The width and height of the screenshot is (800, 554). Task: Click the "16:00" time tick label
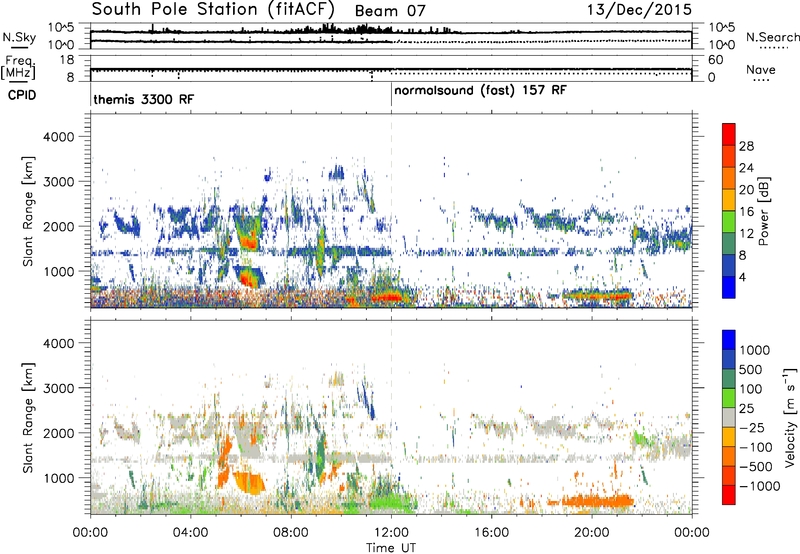(x=491, y=533)
